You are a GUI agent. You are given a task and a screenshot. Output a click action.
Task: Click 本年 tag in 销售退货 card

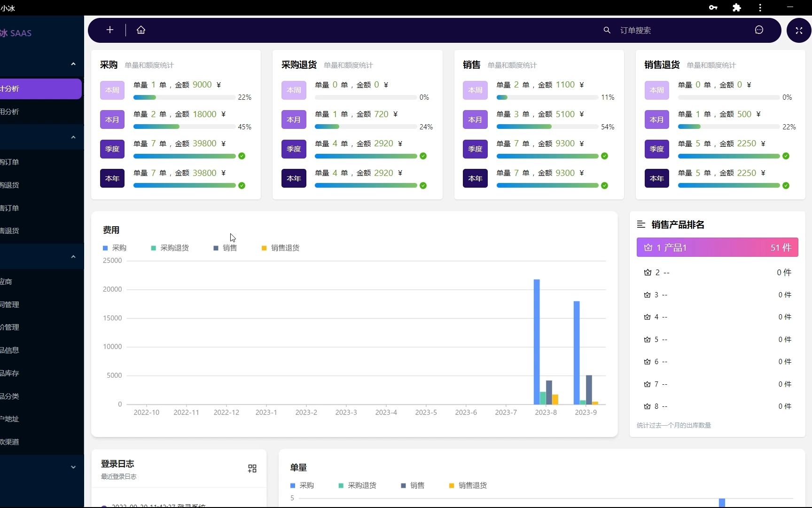(656, 179)
